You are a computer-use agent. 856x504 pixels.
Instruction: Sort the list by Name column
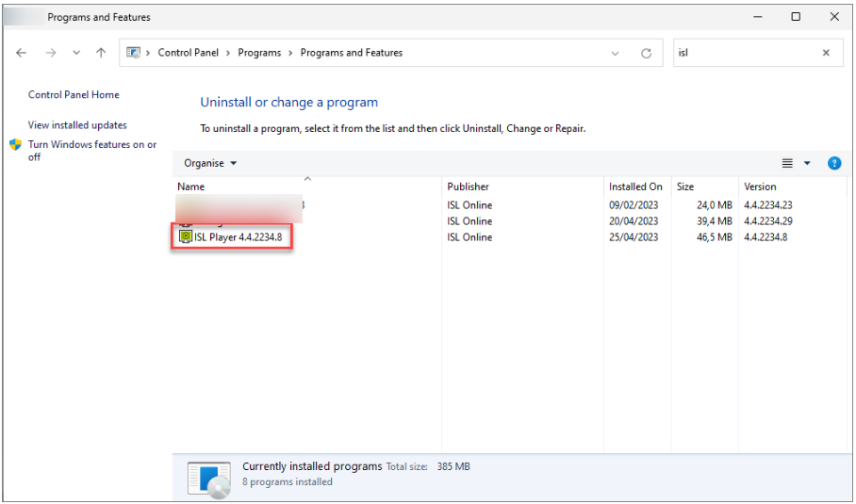tap(191, 187)
